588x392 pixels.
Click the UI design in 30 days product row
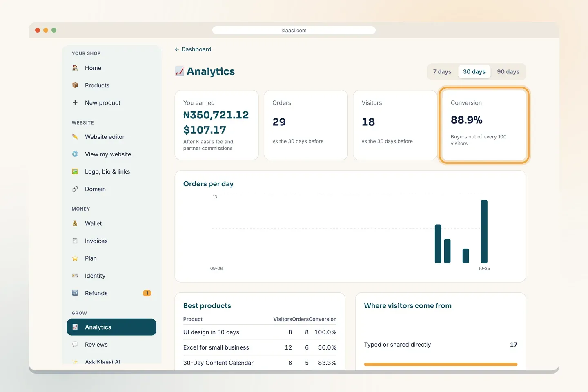pos(260,332)
